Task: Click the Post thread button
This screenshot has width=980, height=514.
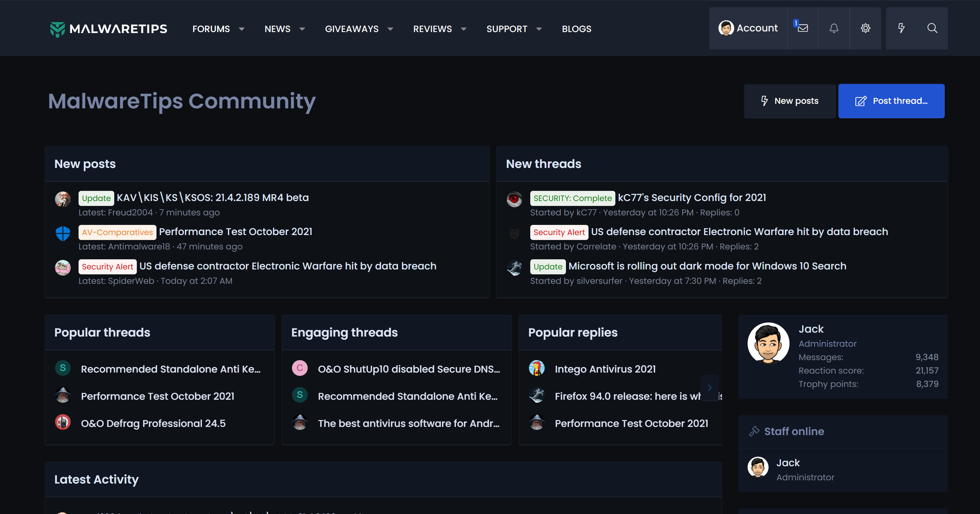Action: coord(891,101)
